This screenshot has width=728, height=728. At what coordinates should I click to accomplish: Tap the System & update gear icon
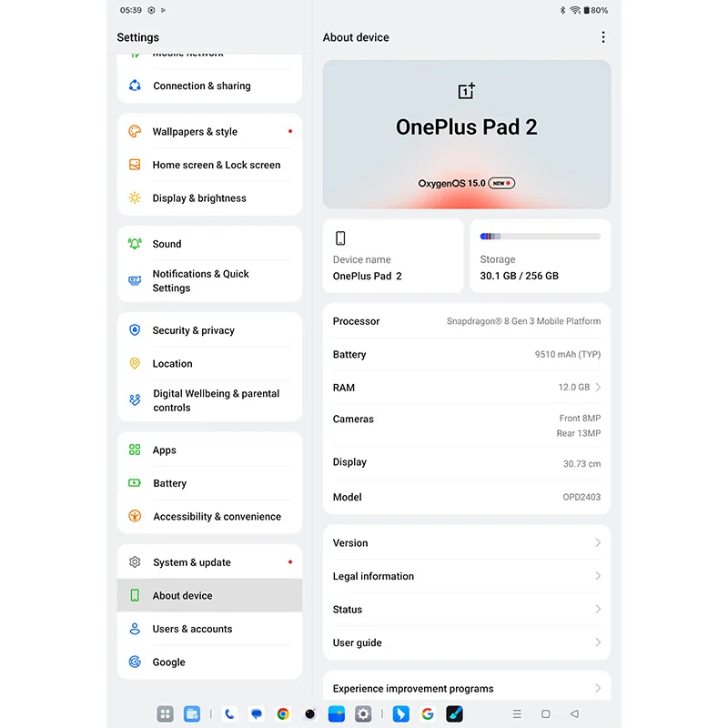[135, 561]
